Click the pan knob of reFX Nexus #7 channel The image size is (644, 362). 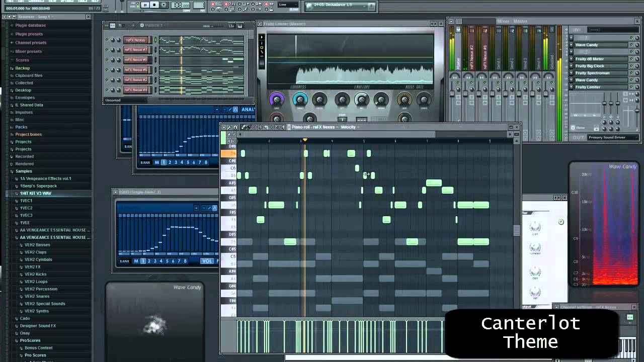[113, 50]
